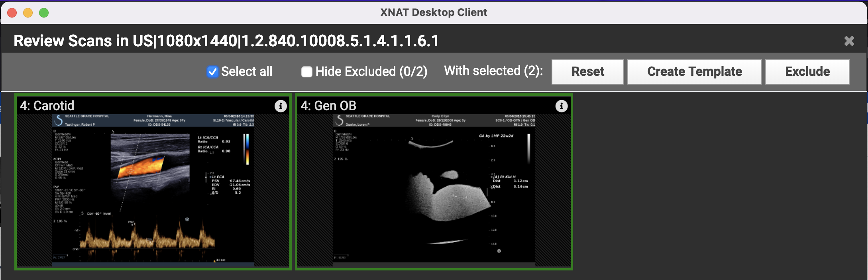Click the "4: Gen OB" scan title
The image size is (868, 280).
coord(328,106)
